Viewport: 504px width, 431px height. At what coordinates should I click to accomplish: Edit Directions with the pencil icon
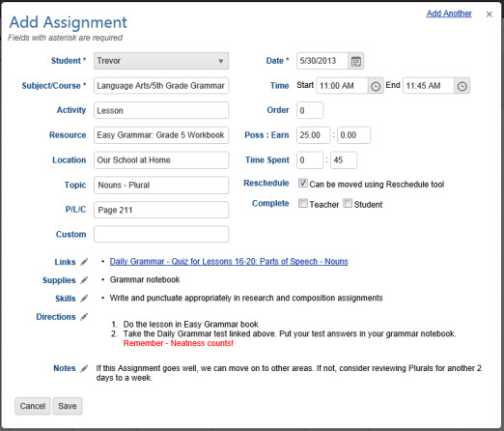click(84, 317)
